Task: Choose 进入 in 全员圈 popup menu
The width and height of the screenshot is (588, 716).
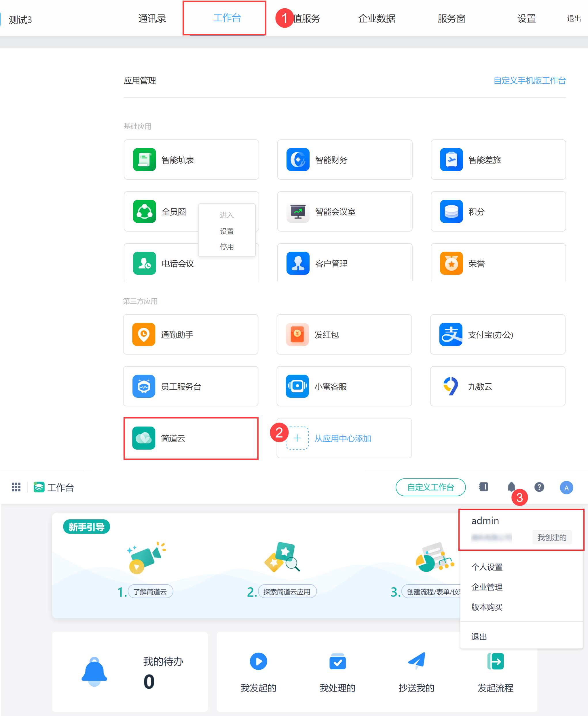Action: [227, 215]
